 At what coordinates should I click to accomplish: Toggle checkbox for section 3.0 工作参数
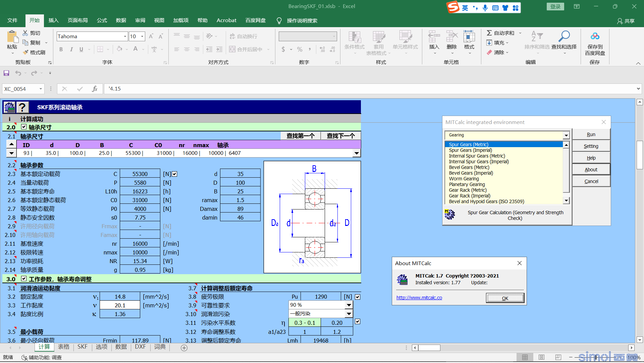click(24, 279)
